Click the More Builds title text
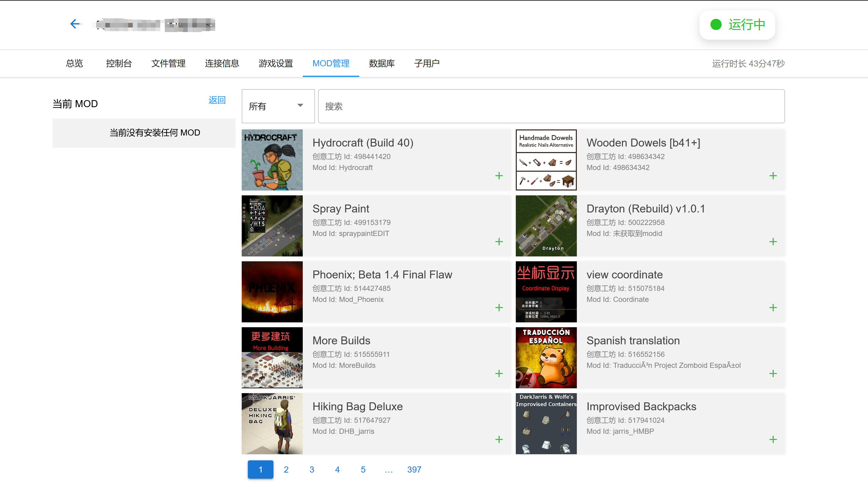This screenshot has height=493, width=868. click(x=341, y=341)
